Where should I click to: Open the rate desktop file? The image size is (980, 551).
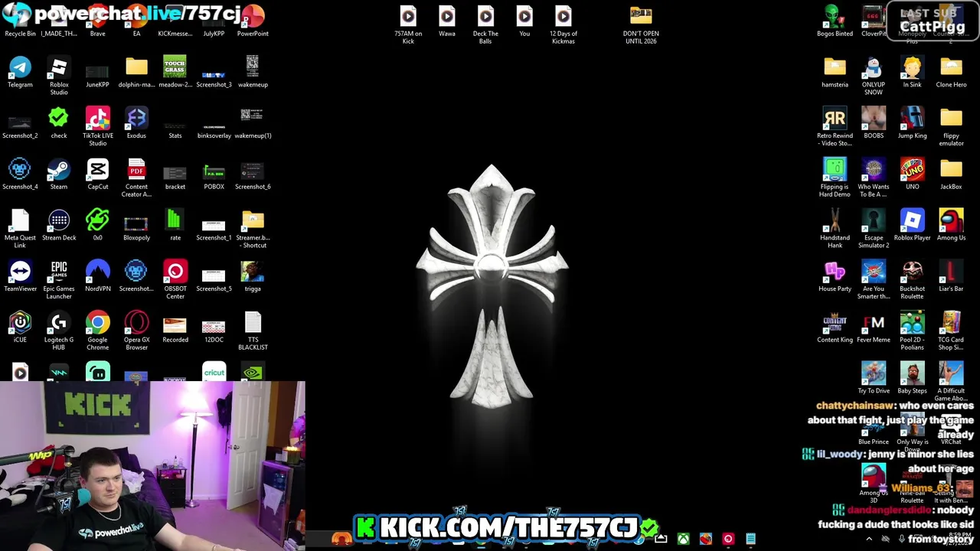[x=175, y=226]
